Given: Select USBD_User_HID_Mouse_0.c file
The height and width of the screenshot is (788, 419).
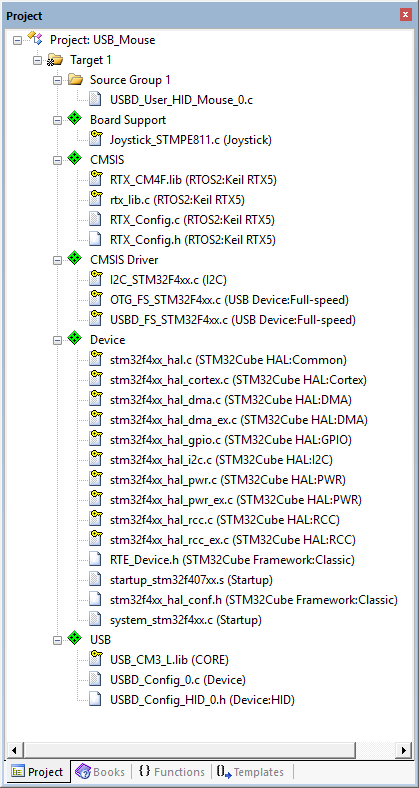Looking at the screenshot, I should (x=181, y=100).
